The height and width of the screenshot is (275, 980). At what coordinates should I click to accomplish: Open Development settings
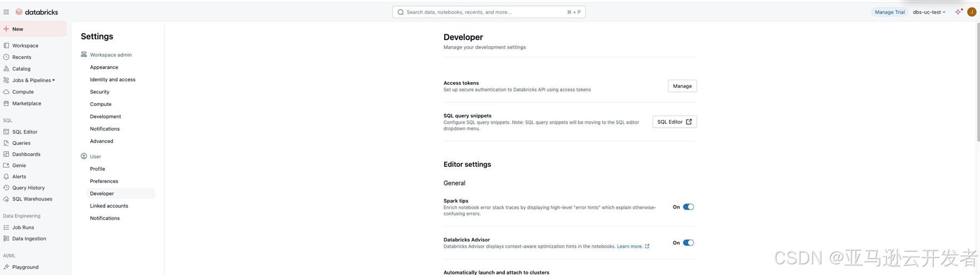[105, 116]
